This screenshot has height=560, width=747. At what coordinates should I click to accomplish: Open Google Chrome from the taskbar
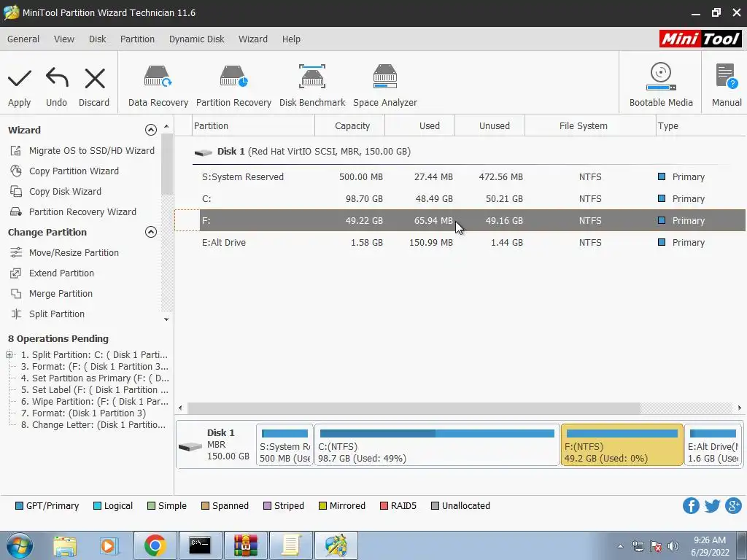click(x=155, y=545)
